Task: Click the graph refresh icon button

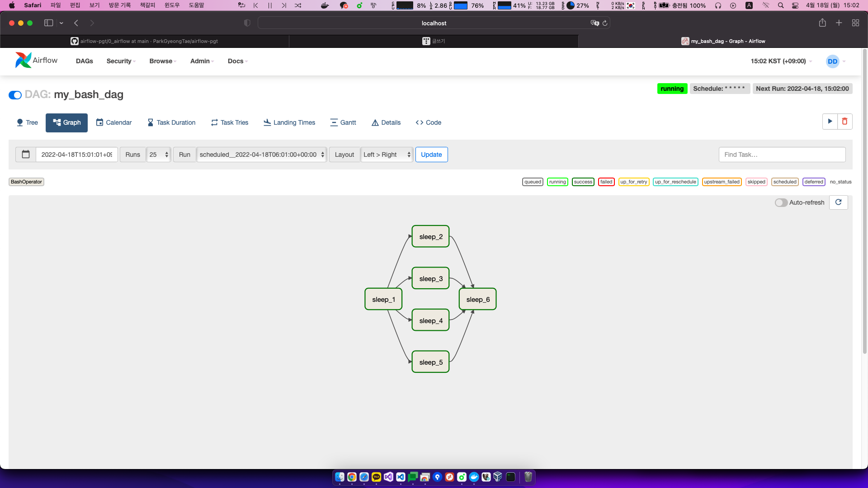Action: coord(838,202)
